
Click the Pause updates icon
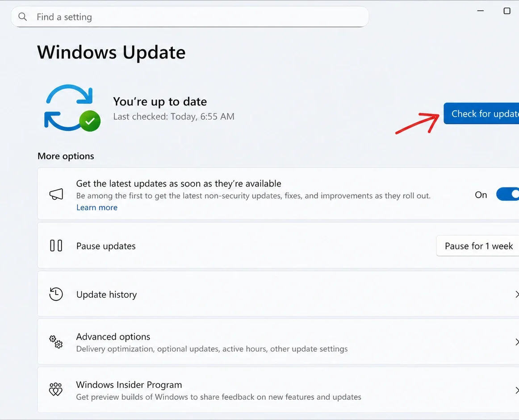(56, 246)
